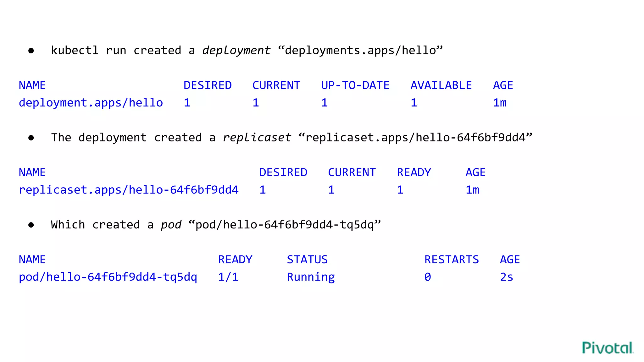Screen dimensions: 644x362
Task: Click the 'DESIRED' header in the deployment table
Action: [208, 85]
